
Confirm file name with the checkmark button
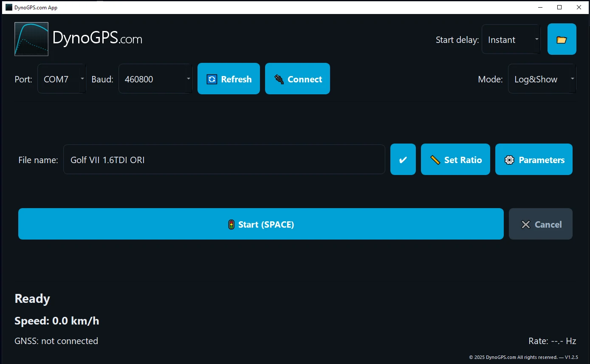coord(403,159)
